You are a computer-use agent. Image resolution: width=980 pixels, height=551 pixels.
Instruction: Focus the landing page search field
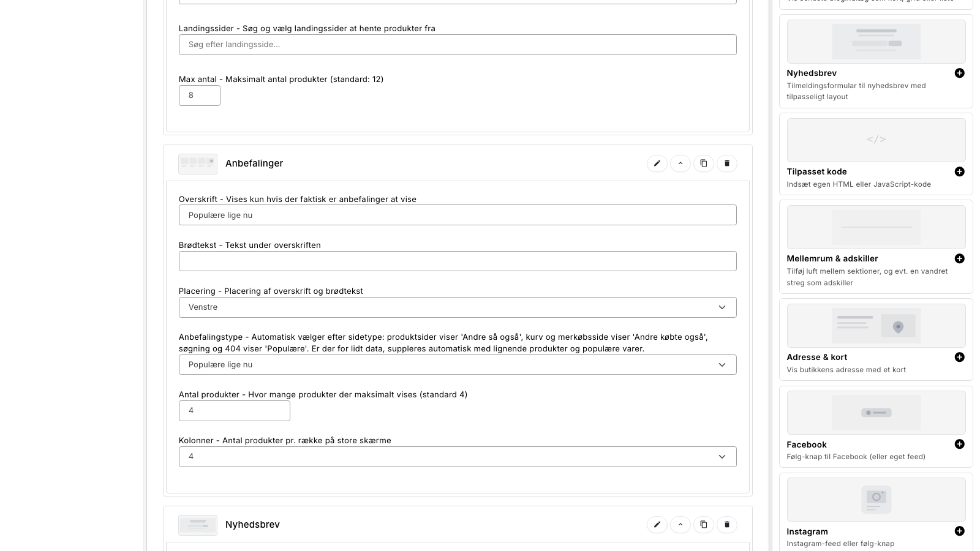[458, 45]
